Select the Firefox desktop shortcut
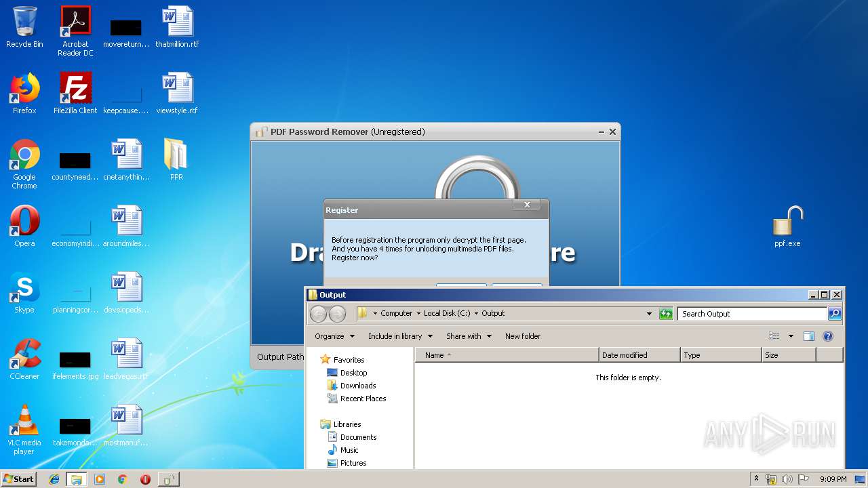868x488 pixels. click(24, 94)
